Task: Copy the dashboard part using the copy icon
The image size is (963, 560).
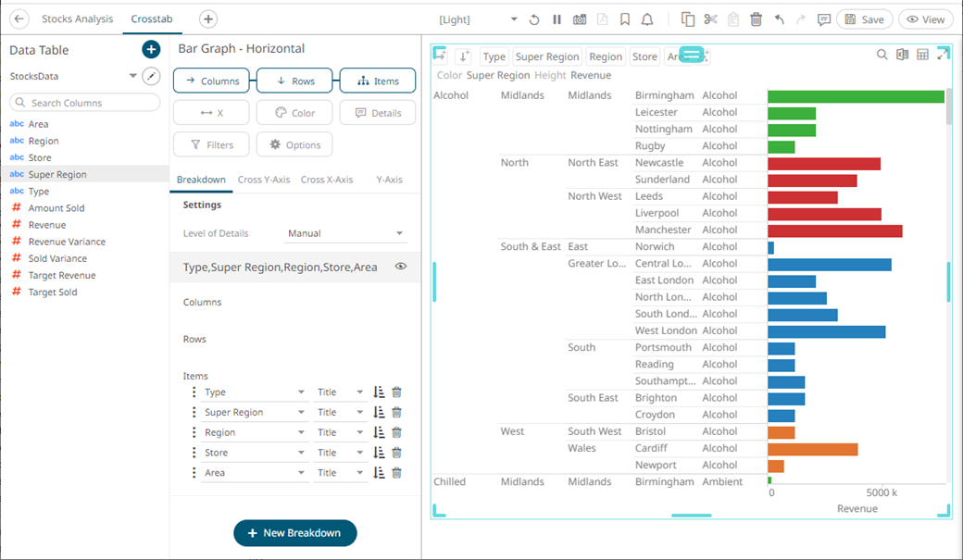Action: pos(689,19)
